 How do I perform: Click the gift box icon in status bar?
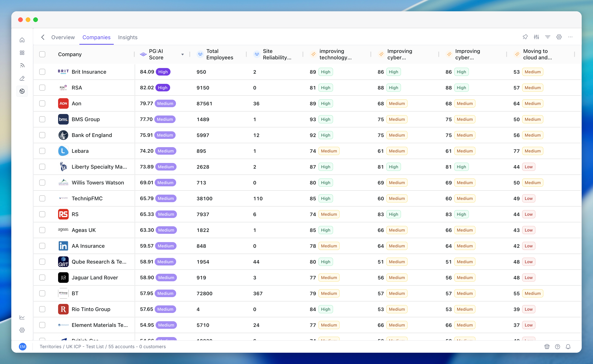pos(547,346)
